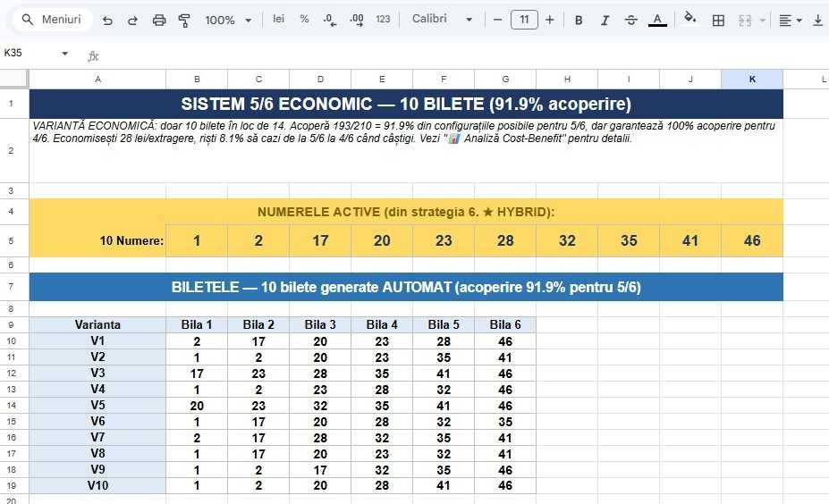Search menus via Meniuri box
This screenshot has width=829, height=504.
52,20
